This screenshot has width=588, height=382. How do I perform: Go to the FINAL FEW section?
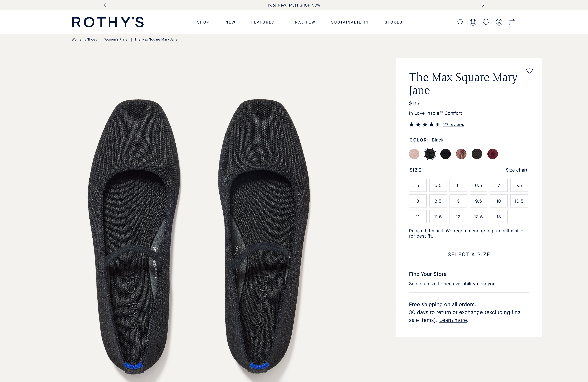point(303,22)
